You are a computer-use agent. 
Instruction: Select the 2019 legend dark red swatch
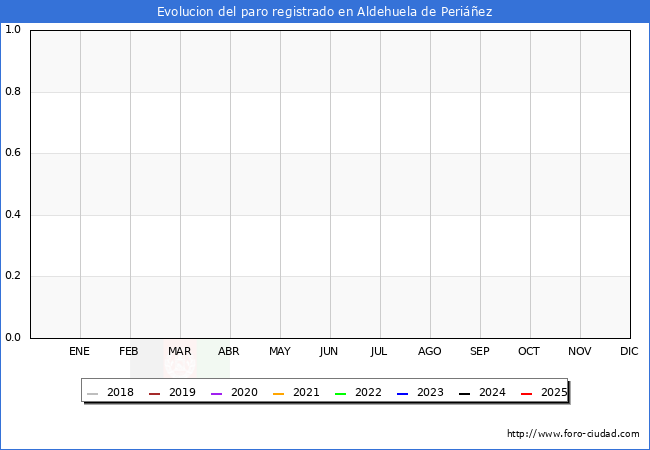[x=154, y=394]
